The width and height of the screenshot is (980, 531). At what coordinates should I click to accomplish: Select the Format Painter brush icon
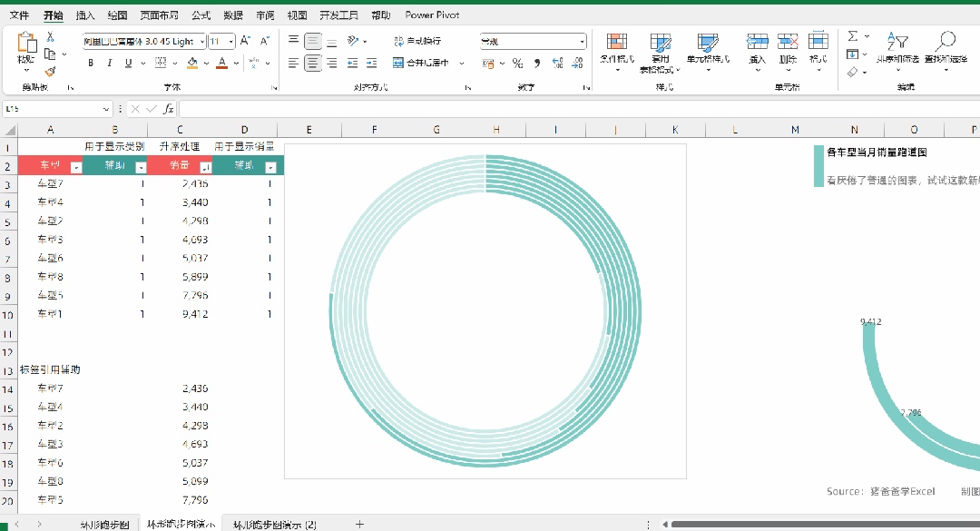point(51,72)
